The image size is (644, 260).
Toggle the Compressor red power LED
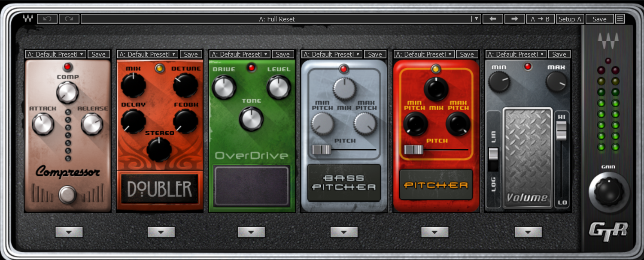(67, 67)
